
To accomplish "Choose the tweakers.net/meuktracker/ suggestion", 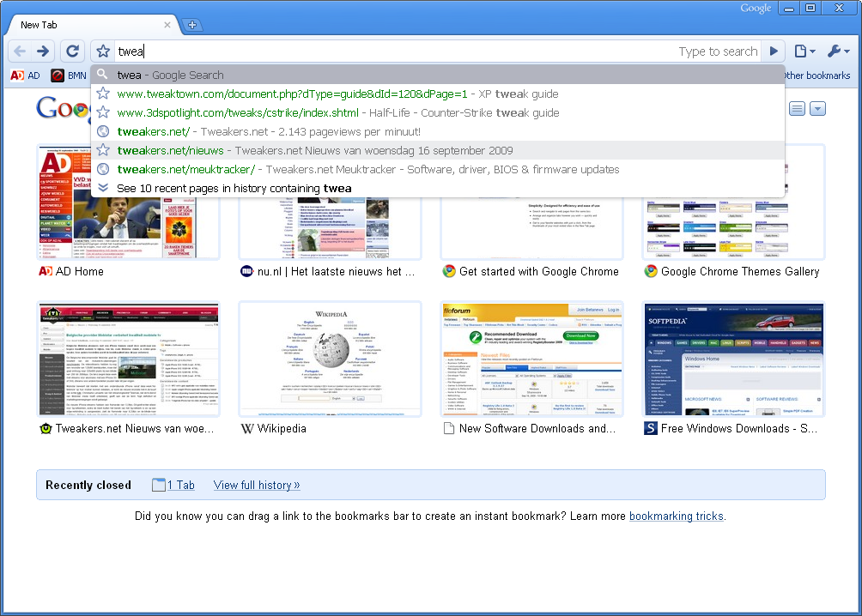I will (438, 169).
